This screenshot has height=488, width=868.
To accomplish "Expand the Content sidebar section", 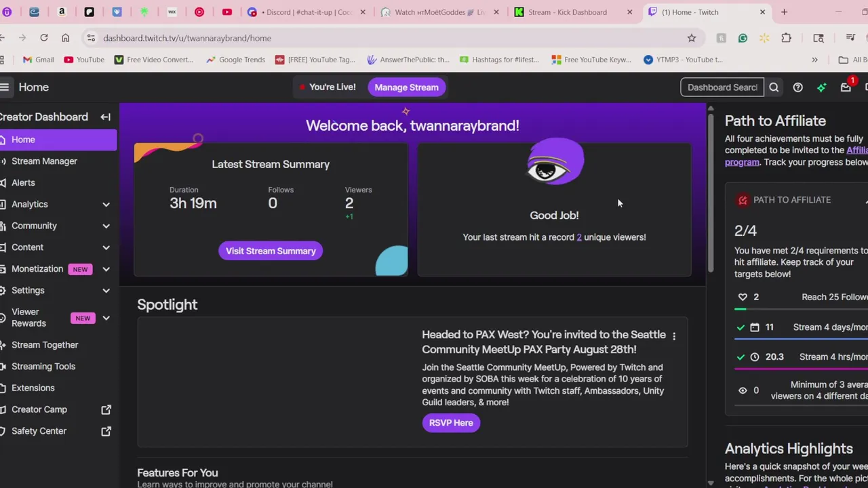I will click(x=106, y=247).
